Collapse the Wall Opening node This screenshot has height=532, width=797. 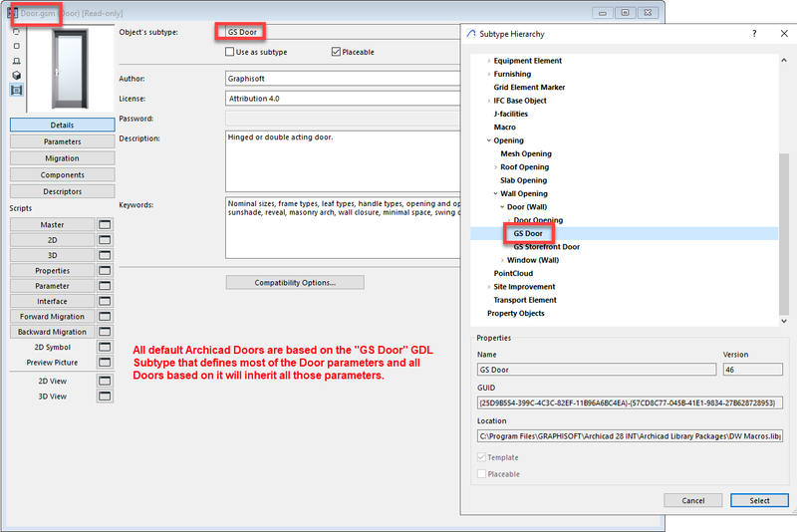495,193
